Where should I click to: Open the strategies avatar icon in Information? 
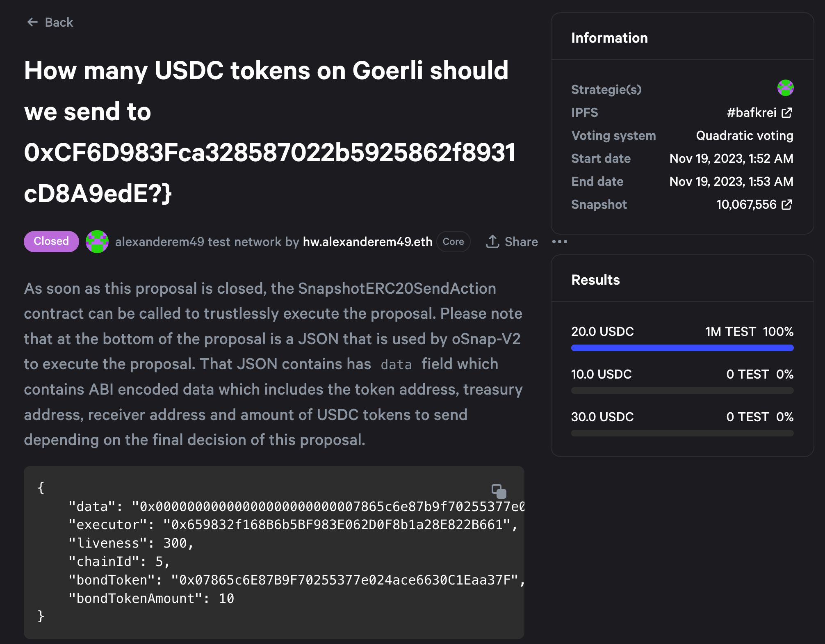[x=785, y=88]
